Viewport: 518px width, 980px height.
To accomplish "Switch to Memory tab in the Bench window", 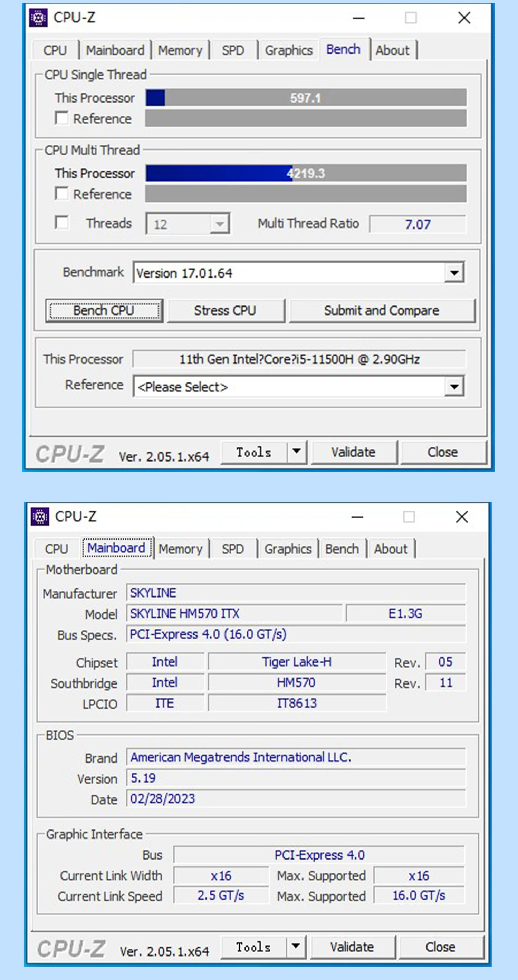I will [180, 50].
